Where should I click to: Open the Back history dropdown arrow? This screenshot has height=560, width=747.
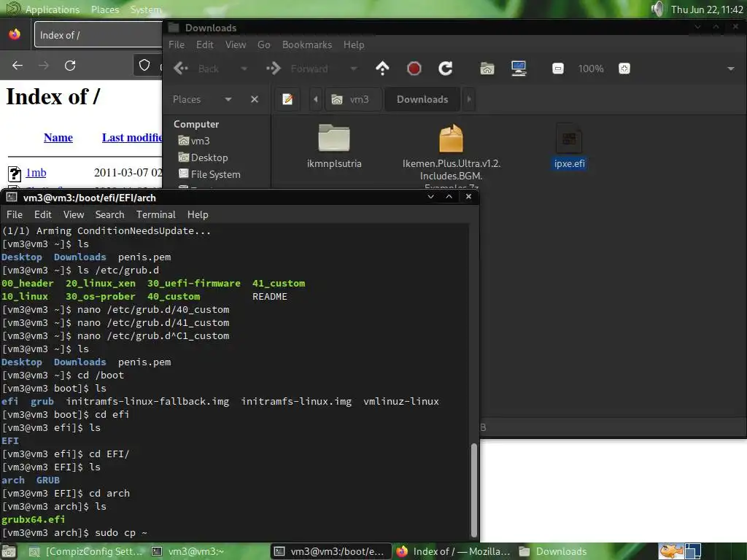(244, 69)
